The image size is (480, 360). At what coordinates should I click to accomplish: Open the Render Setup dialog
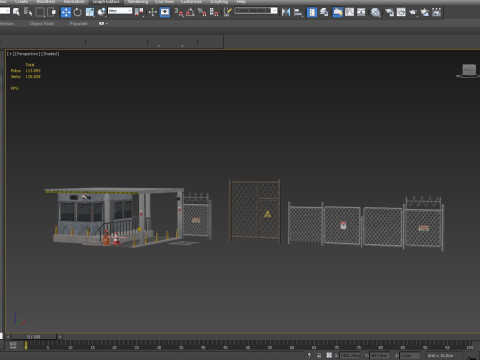coord(389,12)
